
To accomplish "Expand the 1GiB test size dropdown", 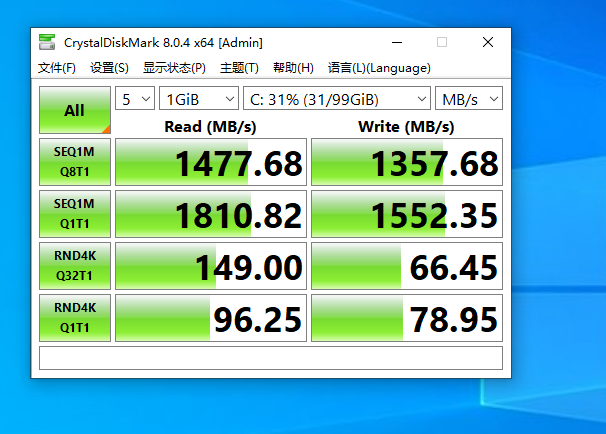I will (x=199, y=99).
